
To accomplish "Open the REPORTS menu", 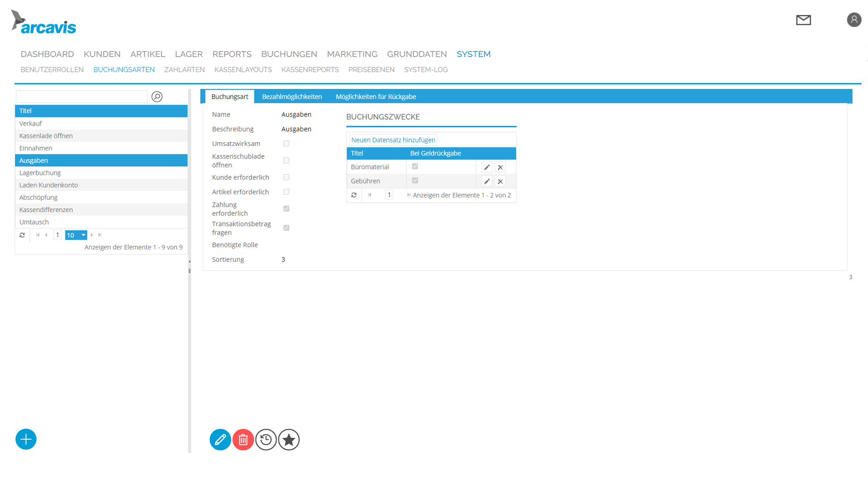I will click(x=232, y=54).
